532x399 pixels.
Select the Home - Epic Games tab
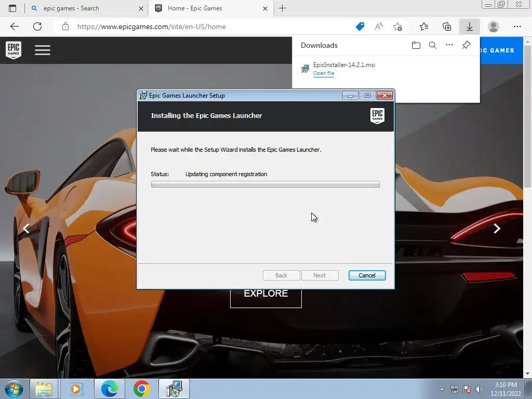point(210,8)
